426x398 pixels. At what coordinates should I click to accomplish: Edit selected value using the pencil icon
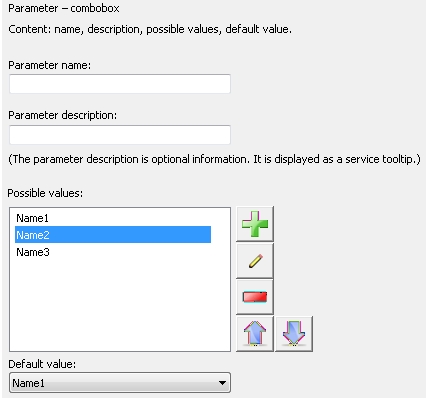click(255, 261)
